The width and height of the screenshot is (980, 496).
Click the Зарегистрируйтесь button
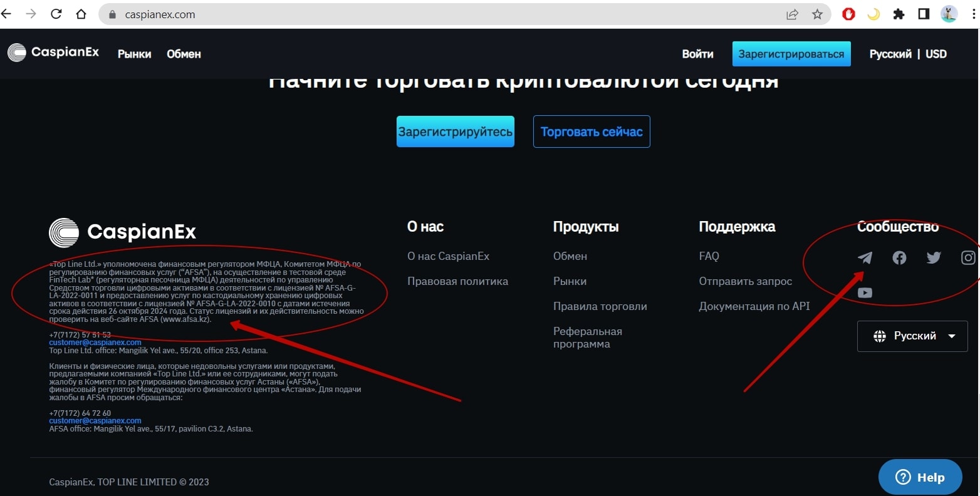click(456, 132)
